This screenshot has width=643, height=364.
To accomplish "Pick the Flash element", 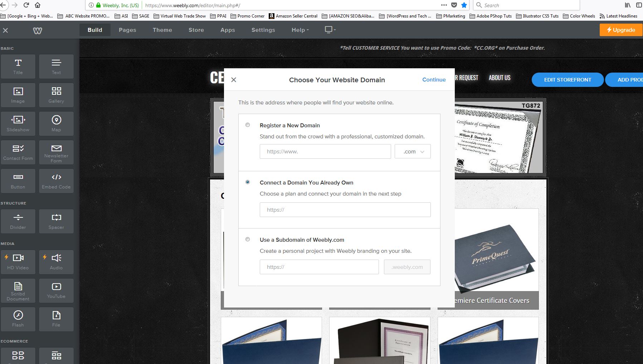I will pyautogui.click(x=18, y=319).
